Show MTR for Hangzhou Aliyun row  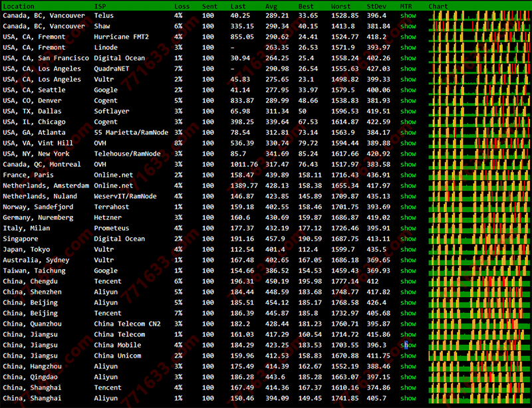[408, 366]
